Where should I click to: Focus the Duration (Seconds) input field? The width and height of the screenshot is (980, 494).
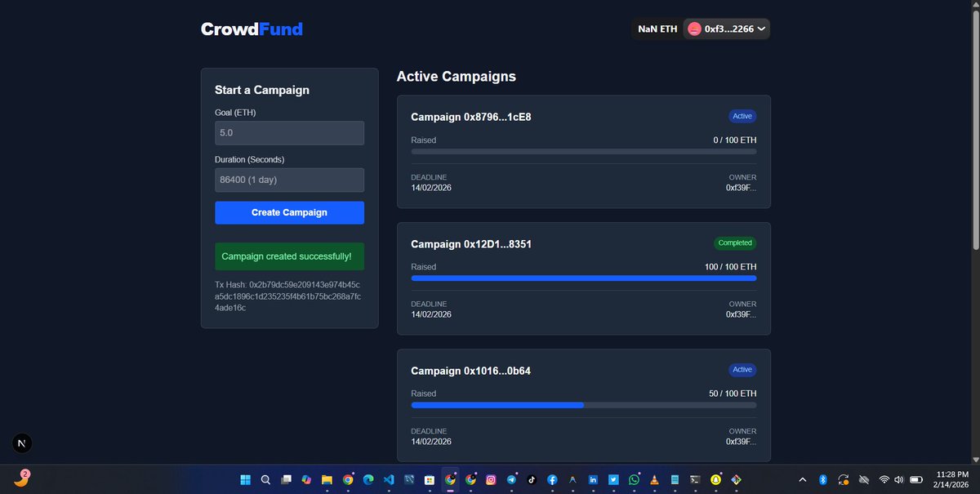point(289,180)
